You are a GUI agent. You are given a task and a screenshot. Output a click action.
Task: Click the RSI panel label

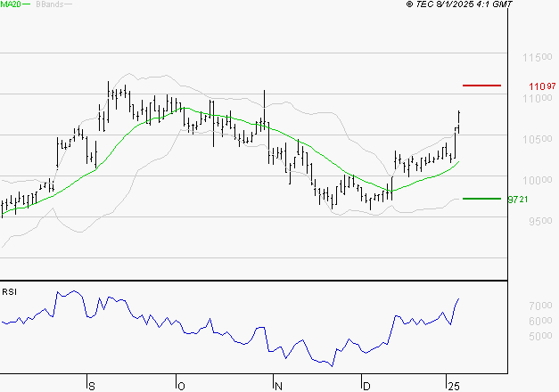point(9,292)
